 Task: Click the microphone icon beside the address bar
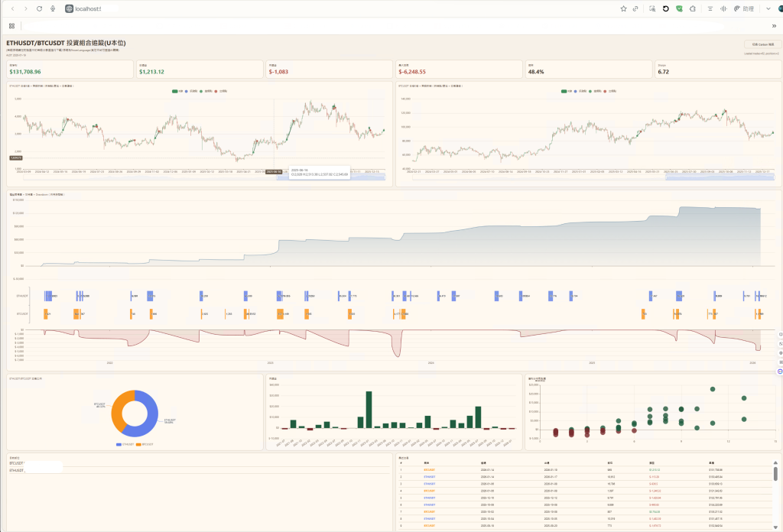click(x=53, y=8)
